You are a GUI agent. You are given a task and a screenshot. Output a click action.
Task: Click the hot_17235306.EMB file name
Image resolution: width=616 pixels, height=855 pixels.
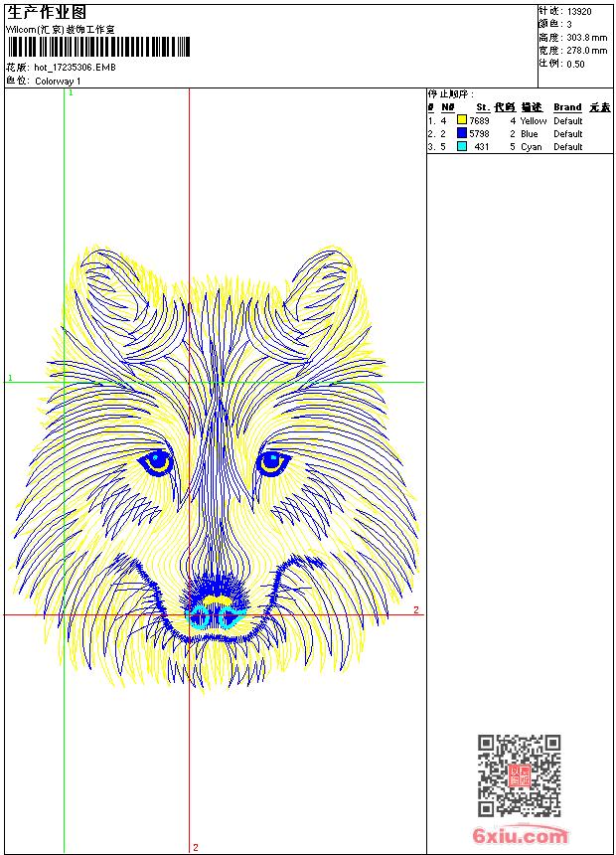coord(75,68)
